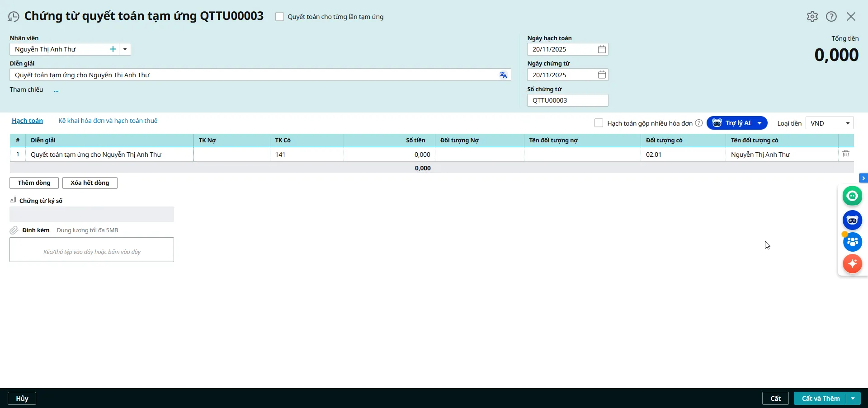Add new employee with plus icon
The width and height of the screenshot is (868, 408).
113,49
